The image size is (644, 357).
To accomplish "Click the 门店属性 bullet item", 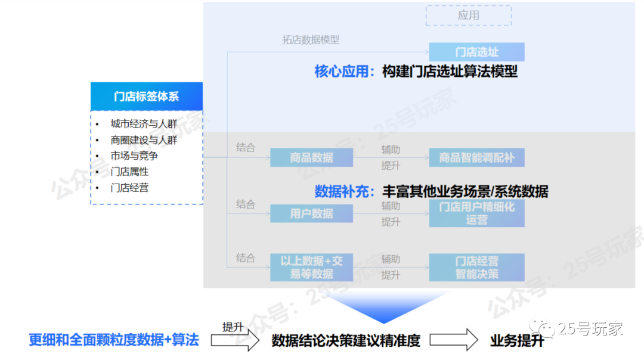I will pos(129,172).
